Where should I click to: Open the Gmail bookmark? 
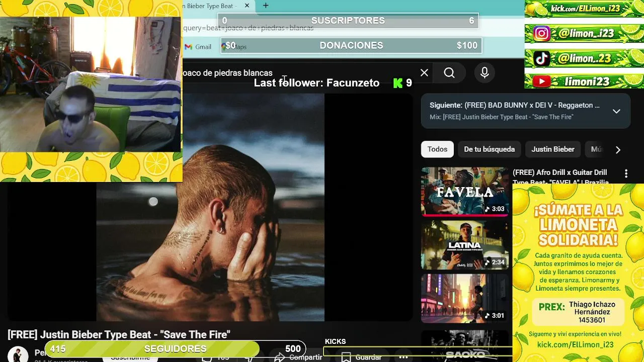(198, 46)
